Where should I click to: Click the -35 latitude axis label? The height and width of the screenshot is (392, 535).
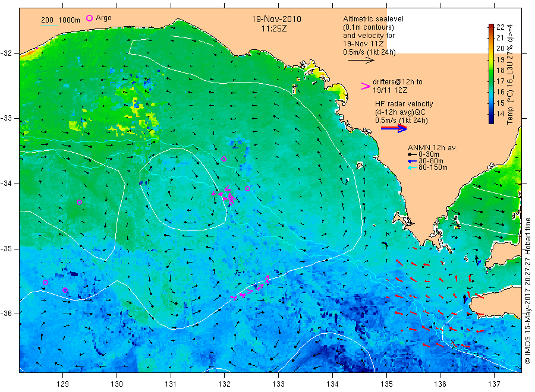[6, 248]
